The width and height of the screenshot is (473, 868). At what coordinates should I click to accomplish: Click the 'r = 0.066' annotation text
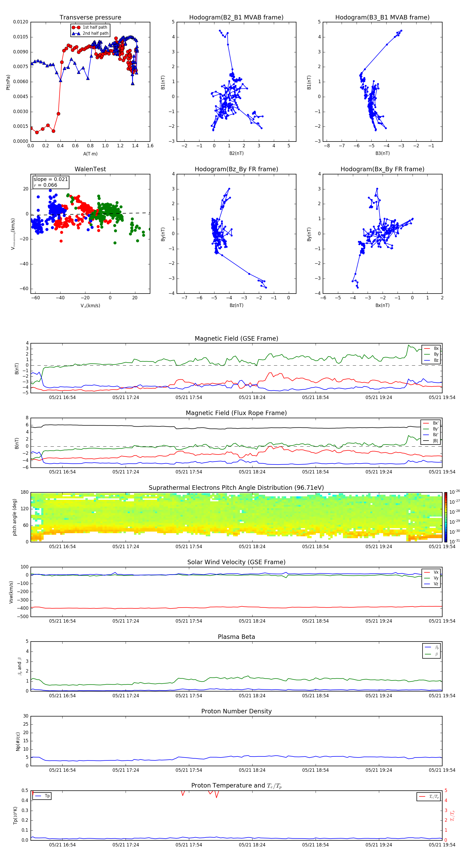[45, 185]
